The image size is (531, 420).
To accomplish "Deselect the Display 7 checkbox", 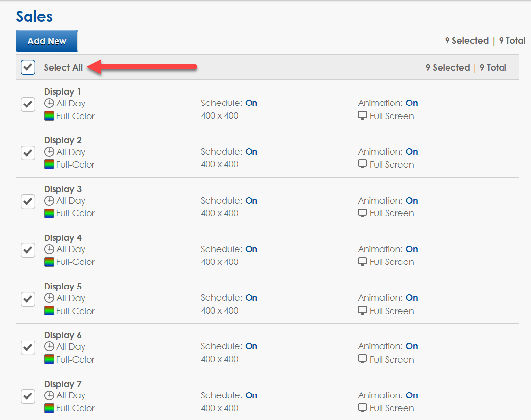I will click(x=28, y=396).
